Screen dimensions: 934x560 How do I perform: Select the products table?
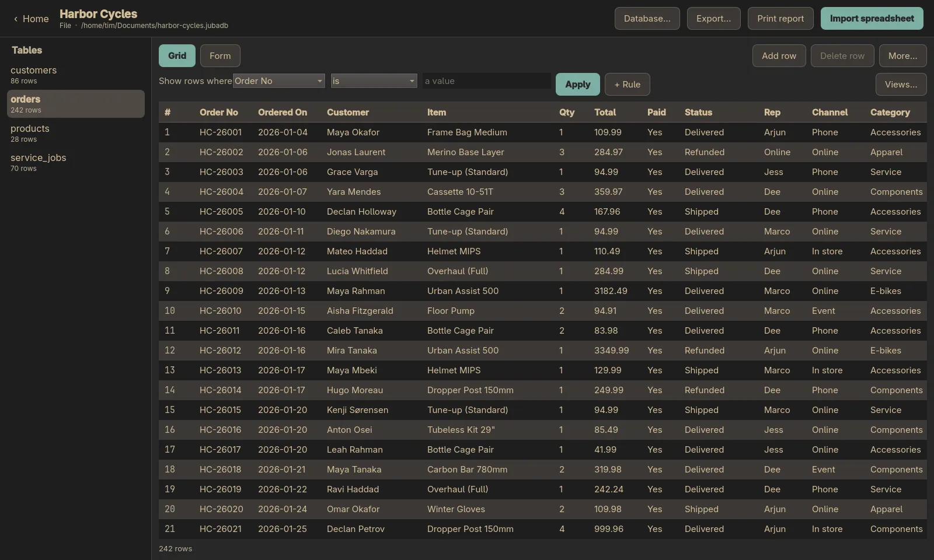point(76,133)
